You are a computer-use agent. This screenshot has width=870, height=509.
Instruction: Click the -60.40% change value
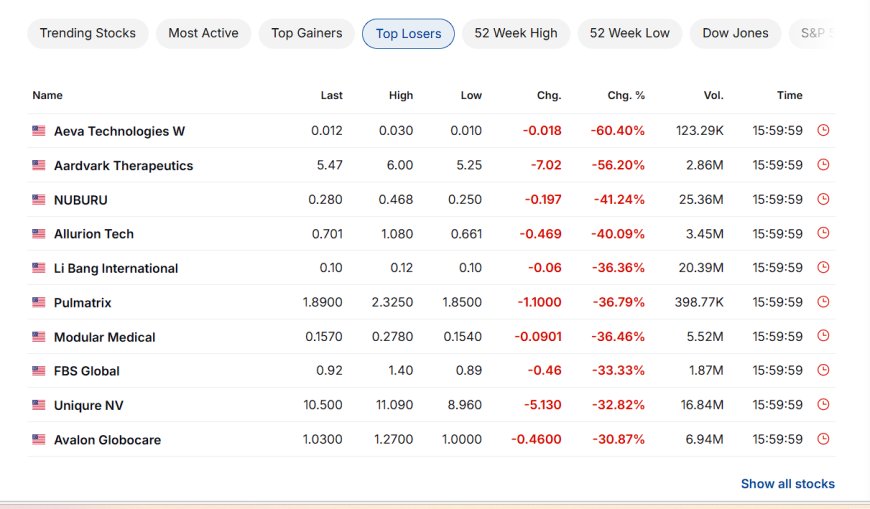[x=618, y=131]
